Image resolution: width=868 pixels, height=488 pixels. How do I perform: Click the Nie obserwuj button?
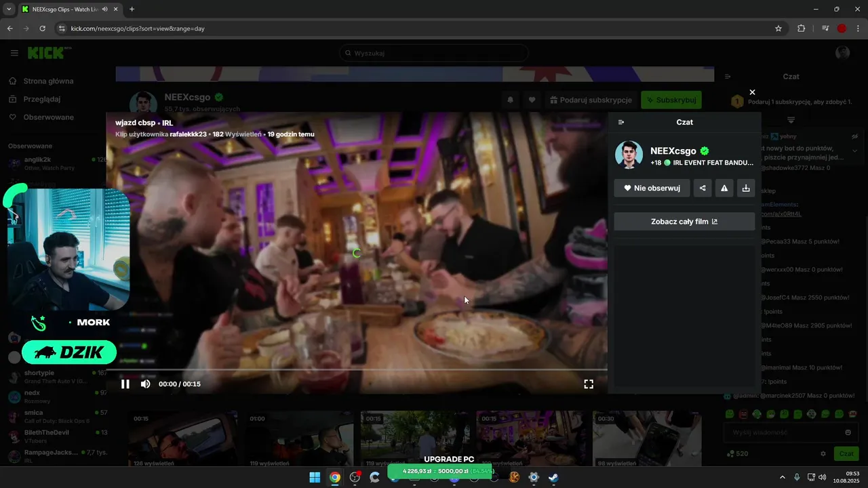tap(652, 188)
